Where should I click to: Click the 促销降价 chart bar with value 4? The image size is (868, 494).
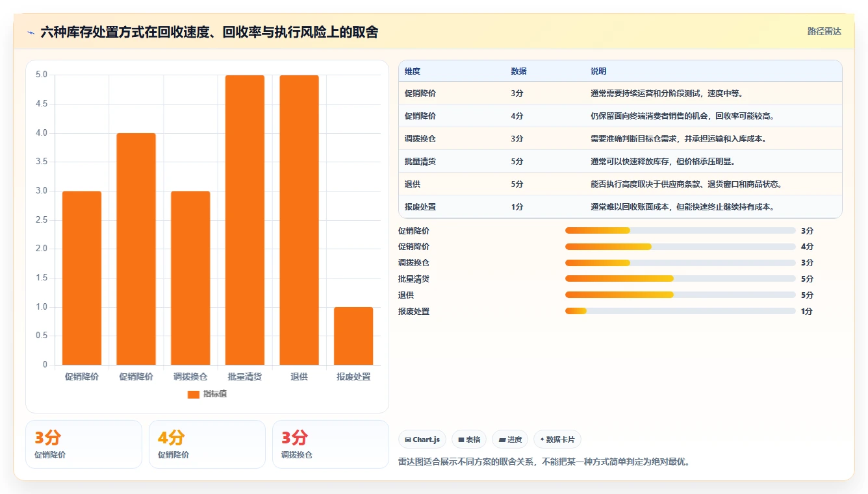click(x=136, y=249)
